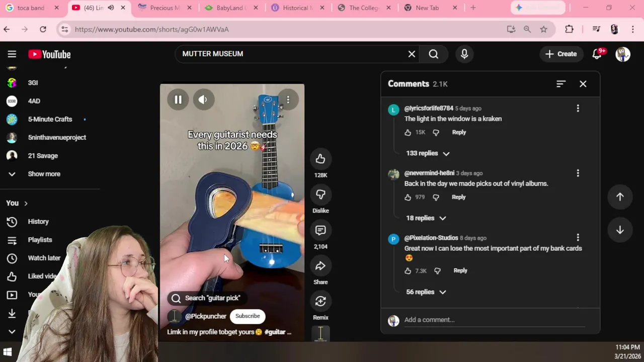Focus the Add a comment field

pyautogui.click(x=495, y=320)
